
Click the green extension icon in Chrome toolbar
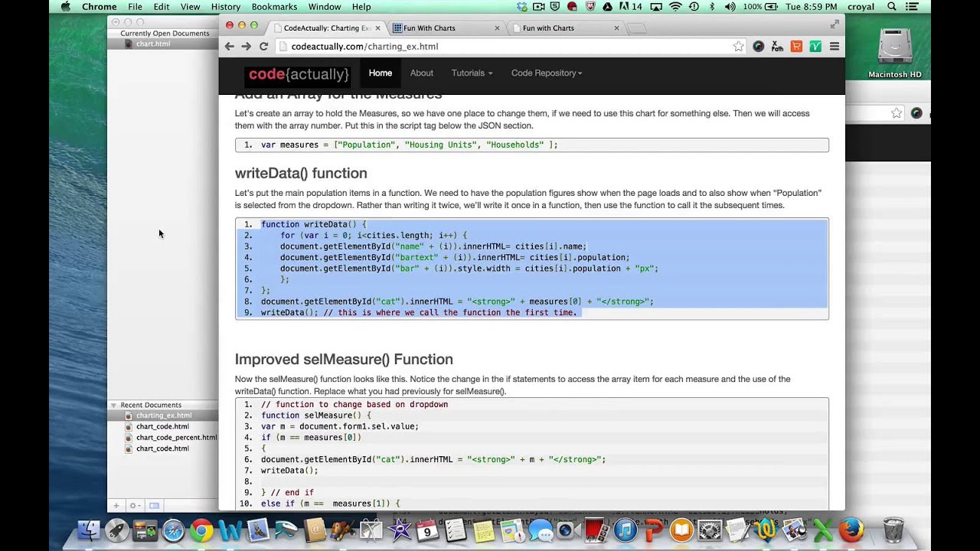coord(815,47)
